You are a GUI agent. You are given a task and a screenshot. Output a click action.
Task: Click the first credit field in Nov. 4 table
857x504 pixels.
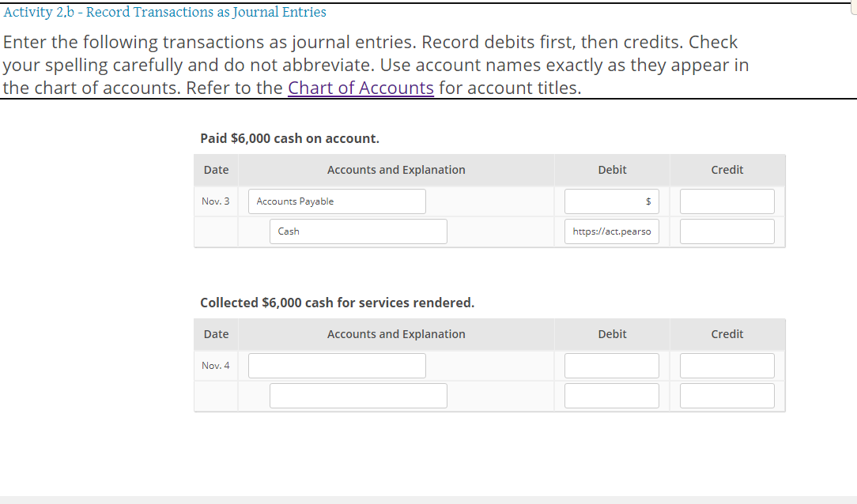click(727, 365)
